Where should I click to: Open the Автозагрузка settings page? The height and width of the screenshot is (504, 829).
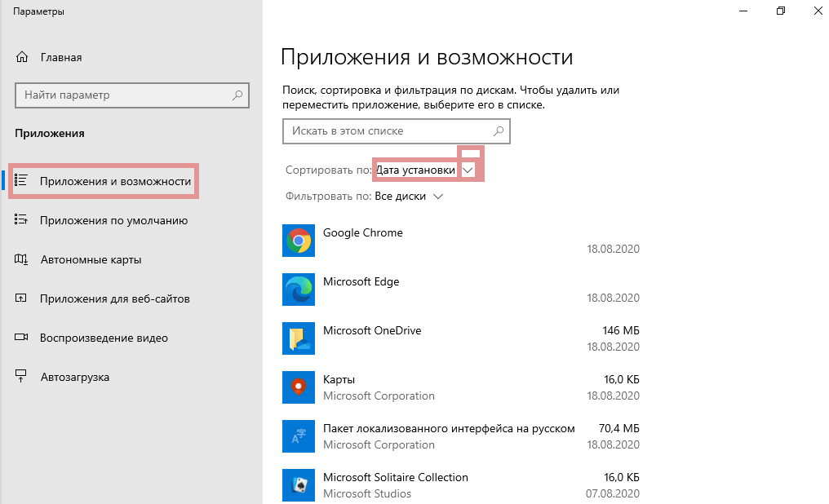(x=74, y=377)
